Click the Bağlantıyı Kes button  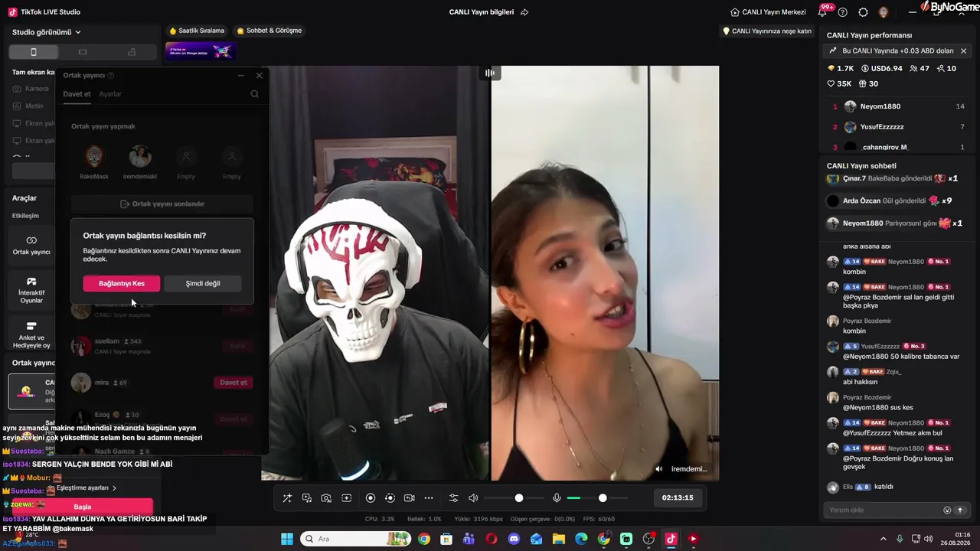(x=122, y=283)
